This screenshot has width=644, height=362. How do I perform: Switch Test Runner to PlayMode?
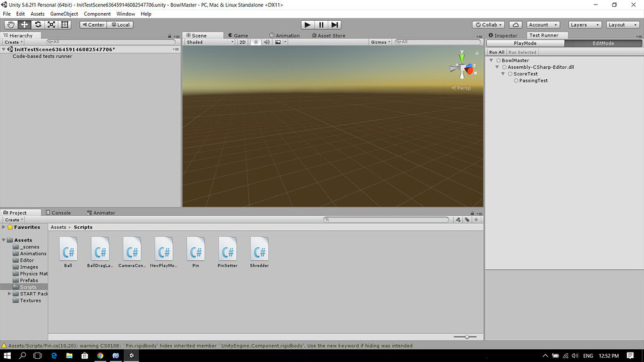525,43
